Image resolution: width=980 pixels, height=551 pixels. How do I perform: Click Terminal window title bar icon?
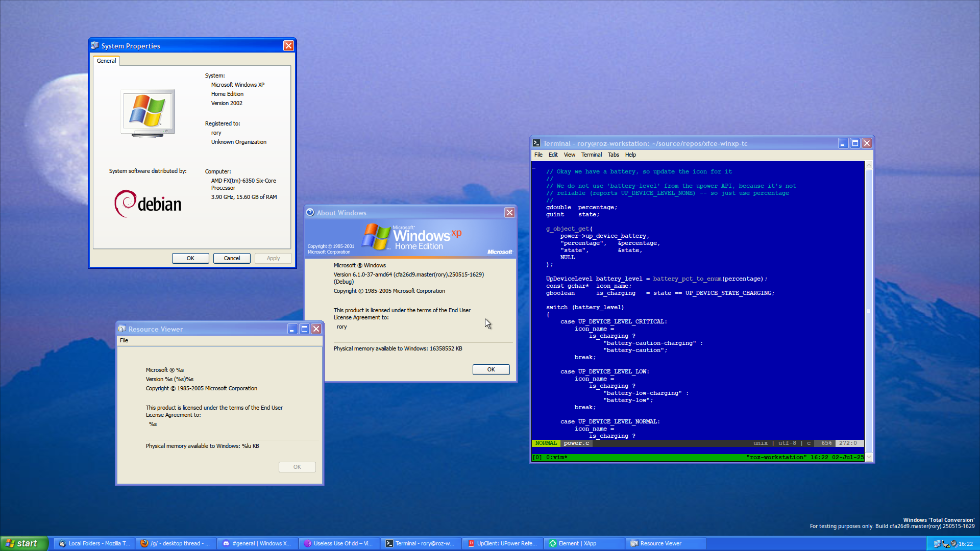[x=536, y=143]
